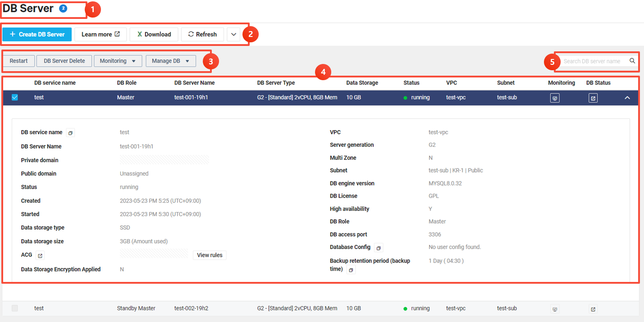Click the DB Role column header
The width and height of the screenshot is (644, 322).
point(127,83)
